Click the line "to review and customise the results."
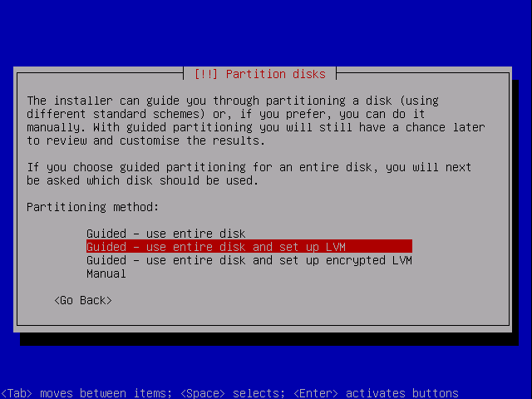 [x=146, y=140]
